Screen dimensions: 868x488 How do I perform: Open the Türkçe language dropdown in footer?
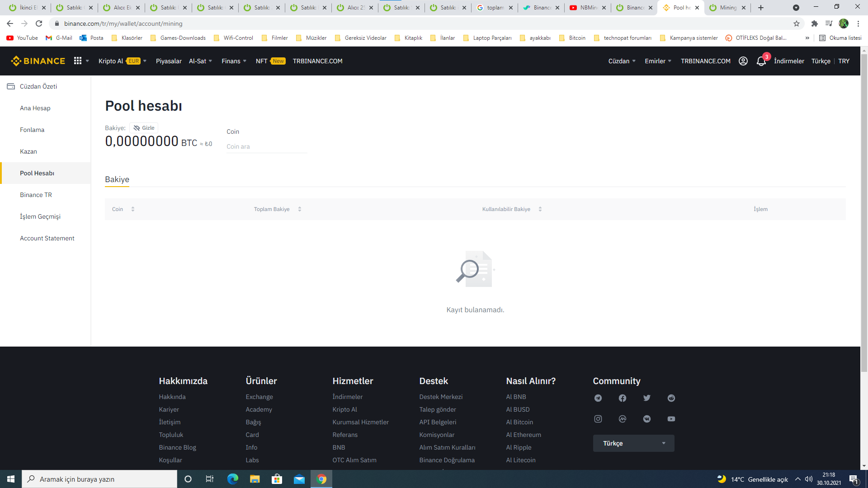pyautogui.click(x=633, y=443)
